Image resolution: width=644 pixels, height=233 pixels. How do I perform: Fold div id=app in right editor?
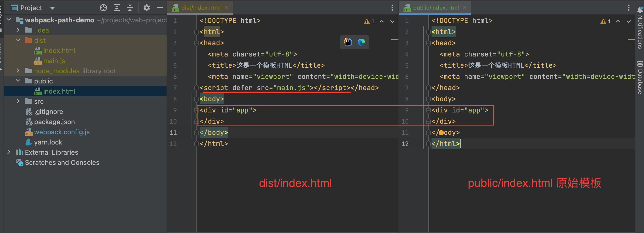point(428,110)
